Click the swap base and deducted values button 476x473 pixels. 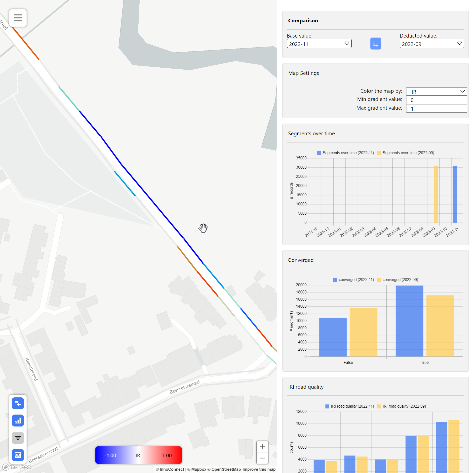click(375, 44)
